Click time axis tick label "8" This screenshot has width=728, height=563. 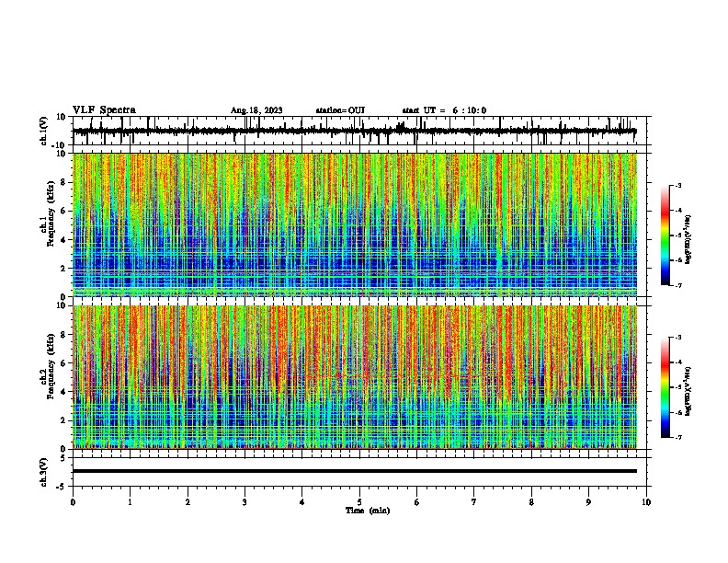[531, 502]
